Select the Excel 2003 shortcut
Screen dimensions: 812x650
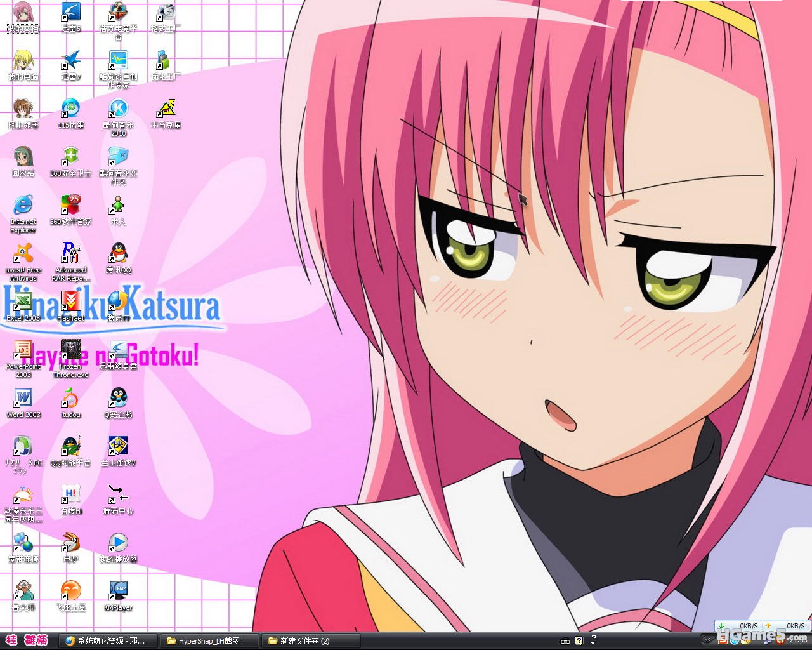[23, 302]
